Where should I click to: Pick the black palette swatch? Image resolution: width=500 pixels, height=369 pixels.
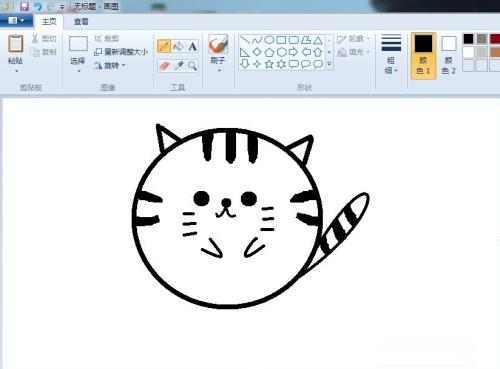(469, 39)
